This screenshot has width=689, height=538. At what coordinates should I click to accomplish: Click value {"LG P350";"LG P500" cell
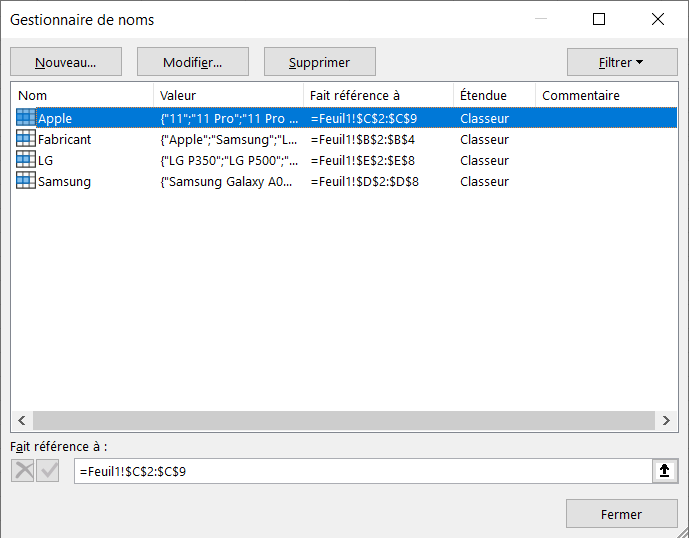228,161
